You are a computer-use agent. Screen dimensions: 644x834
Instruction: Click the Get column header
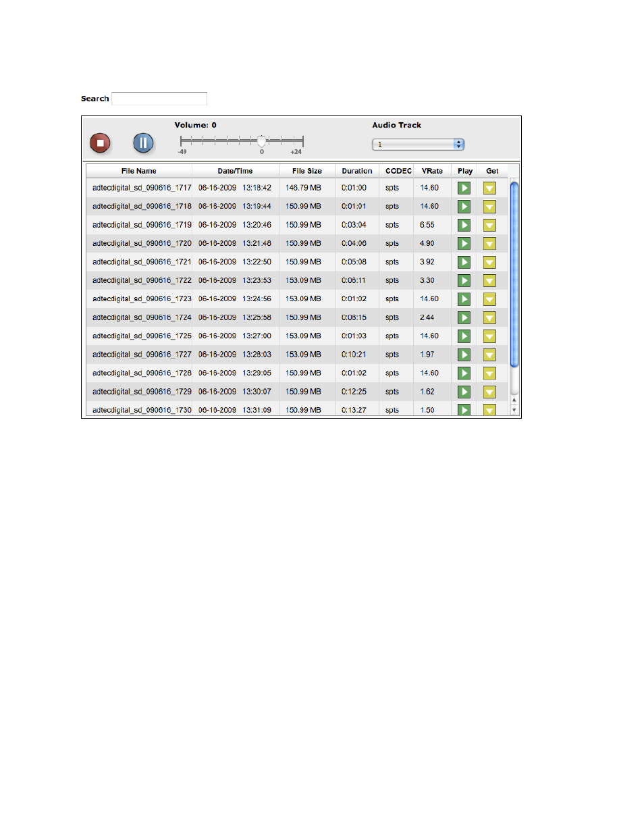[x=492, y=172]
